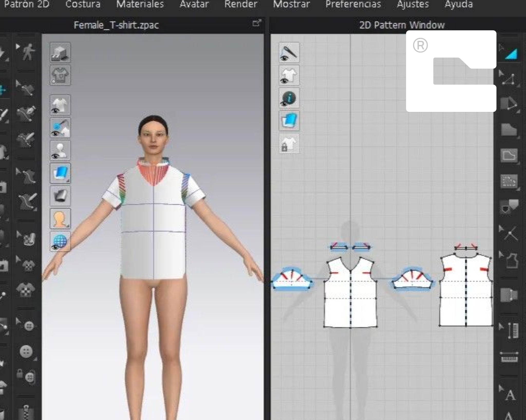Open the Costura menu
The width and height of the screenshot is (526, 420).
tap(83, 4)
